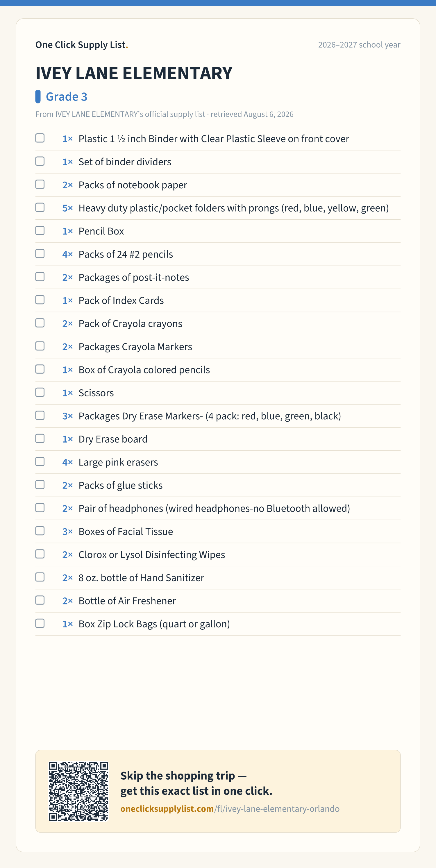436x868 pixels.
Task: Tick the Set of binder dividers checkbox
Action: 40,161
